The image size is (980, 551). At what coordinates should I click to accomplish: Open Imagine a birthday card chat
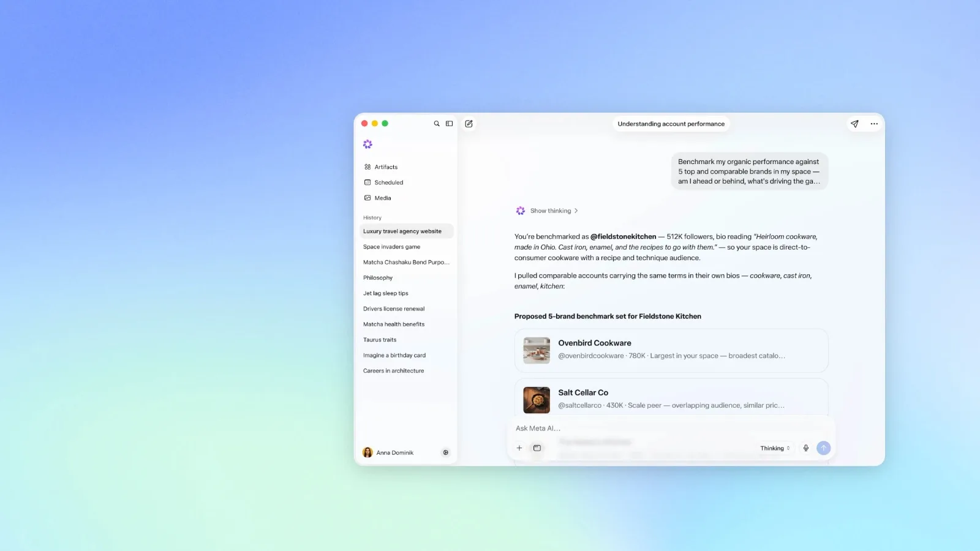pyautogui.click(x=394, y=355)
